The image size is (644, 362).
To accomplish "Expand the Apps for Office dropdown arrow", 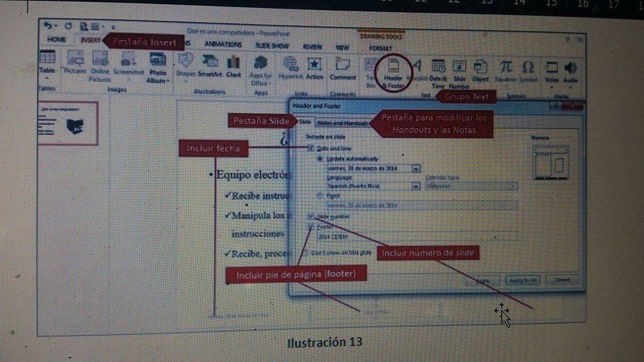I will 270,84.
